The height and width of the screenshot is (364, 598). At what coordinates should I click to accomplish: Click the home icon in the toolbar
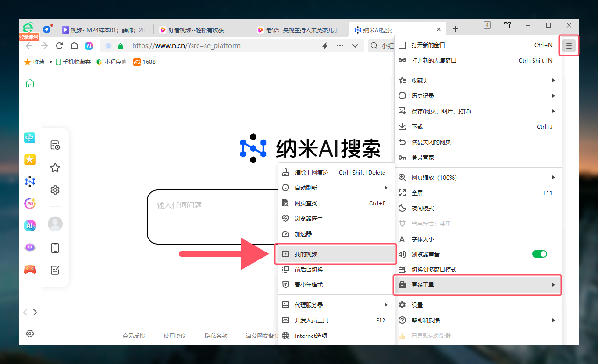coord(74,46)
